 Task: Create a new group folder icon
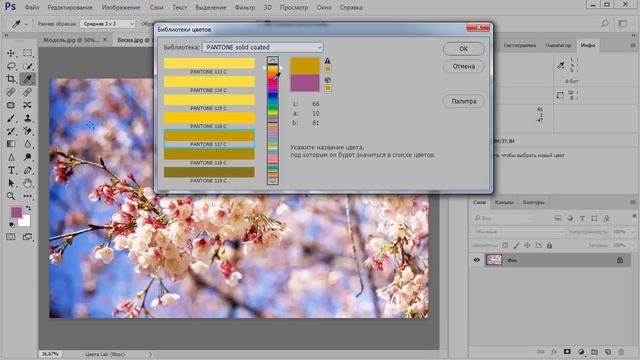click(594, 351)
